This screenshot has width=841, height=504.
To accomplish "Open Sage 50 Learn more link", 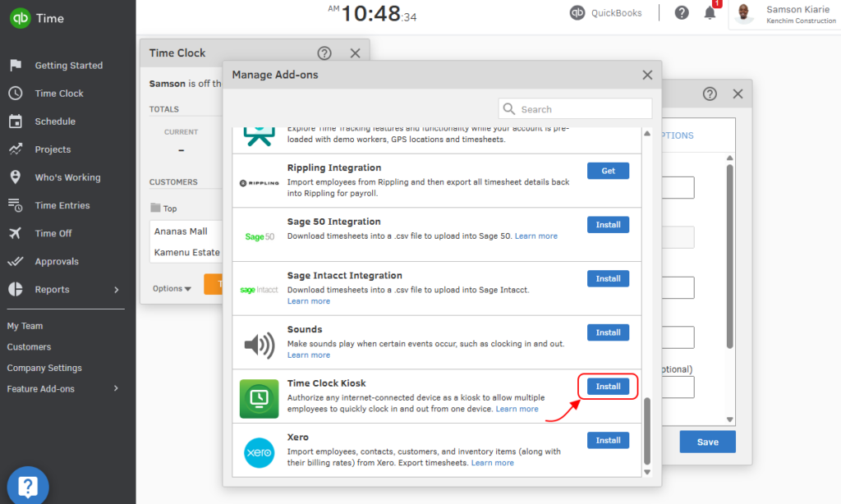I will click(535, 236).
